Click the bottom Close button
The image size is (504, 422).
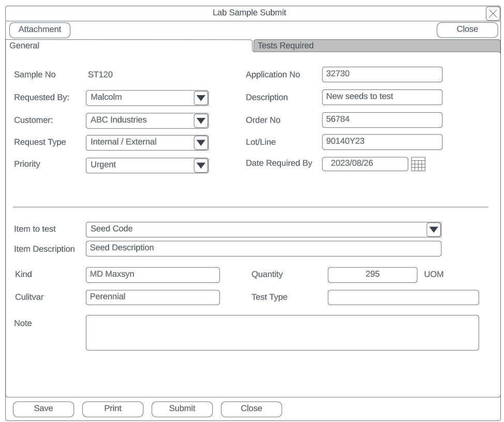pos(251,409)
